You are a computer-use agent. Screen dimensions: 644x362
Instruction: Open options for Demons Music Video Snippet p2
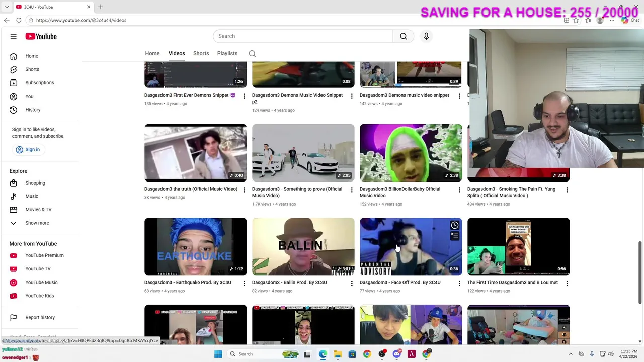click(x=352, y=96)
